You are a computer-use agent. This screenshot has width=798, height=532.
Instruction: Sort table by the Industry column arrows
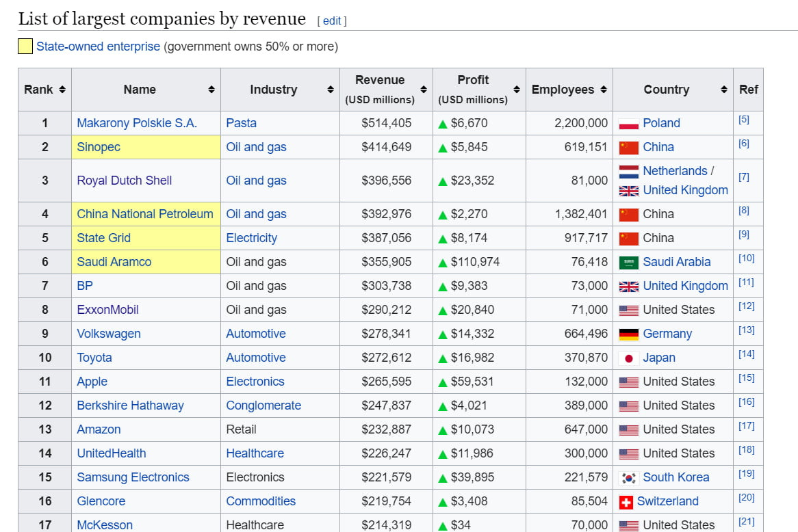[x=331, y=90]
